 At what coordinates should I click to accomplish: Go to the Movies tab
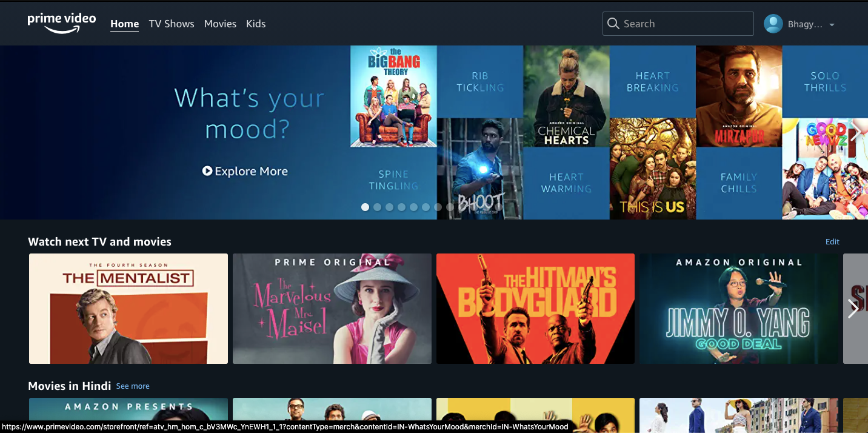220,24
